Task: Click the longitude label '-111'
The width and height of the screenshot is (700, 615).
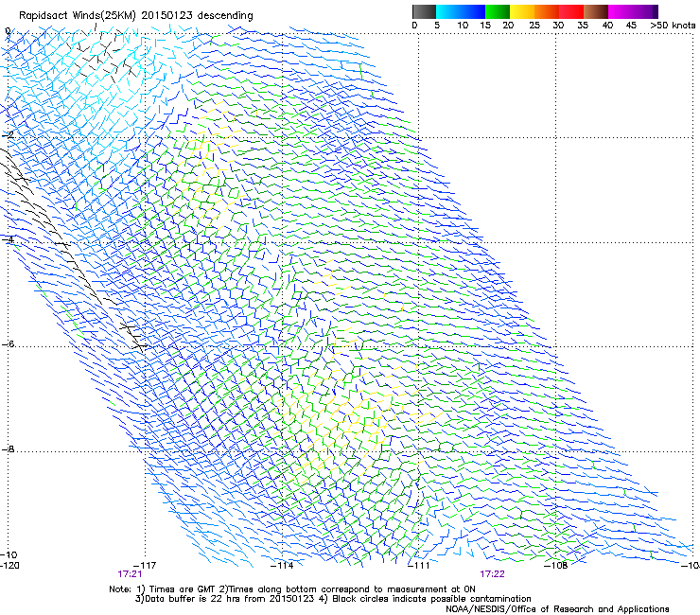Action: coord(419,566)
